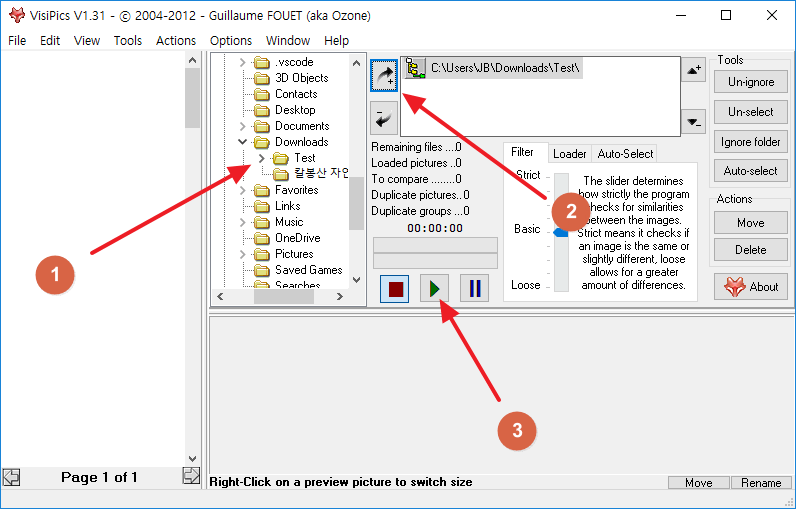The image size is (796, 509).
Task: Add the selected folder to the path list
Action: point(384,76)
